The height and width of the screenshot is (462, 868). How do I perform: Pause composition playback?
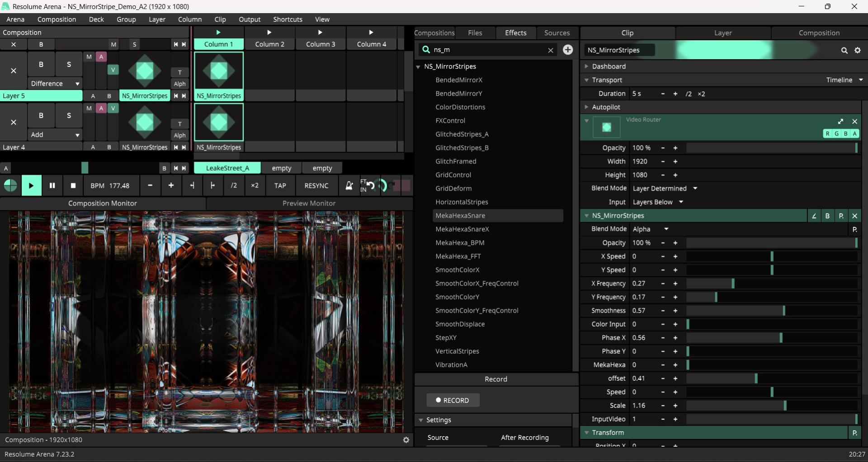(x=52, y=186)
